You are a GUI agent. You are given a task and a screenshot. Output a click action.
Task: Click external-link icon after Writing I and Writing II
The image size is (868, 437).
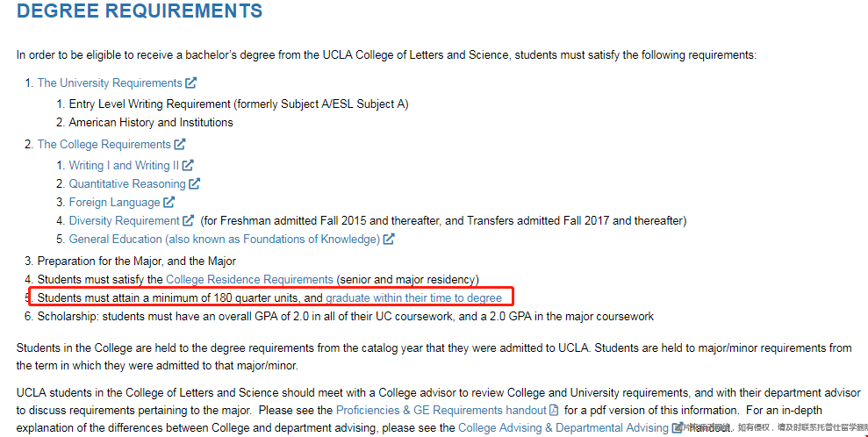(188, 165)
